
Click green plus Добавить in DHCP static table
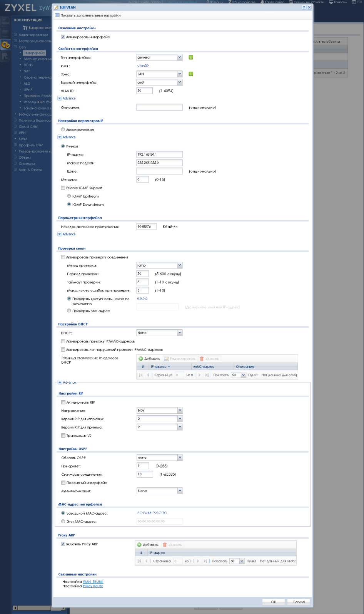click(141, 359)
